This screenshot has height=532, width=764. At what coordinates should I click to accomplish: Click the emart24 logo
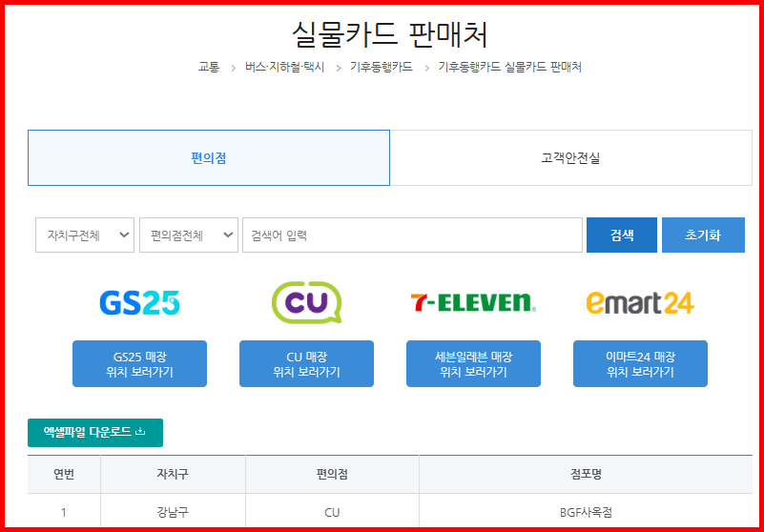click(640, 303)
